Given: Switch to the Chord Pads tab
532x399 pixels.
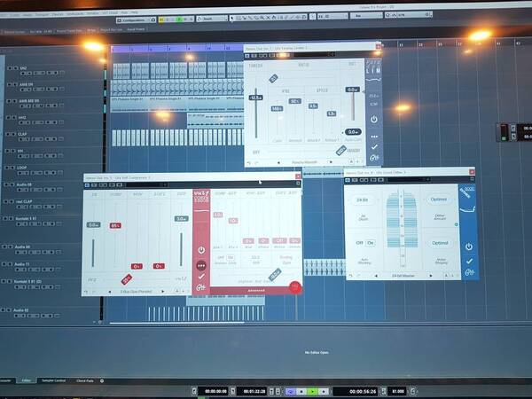Looking at the screenshot, I should [x=85, y=380].
